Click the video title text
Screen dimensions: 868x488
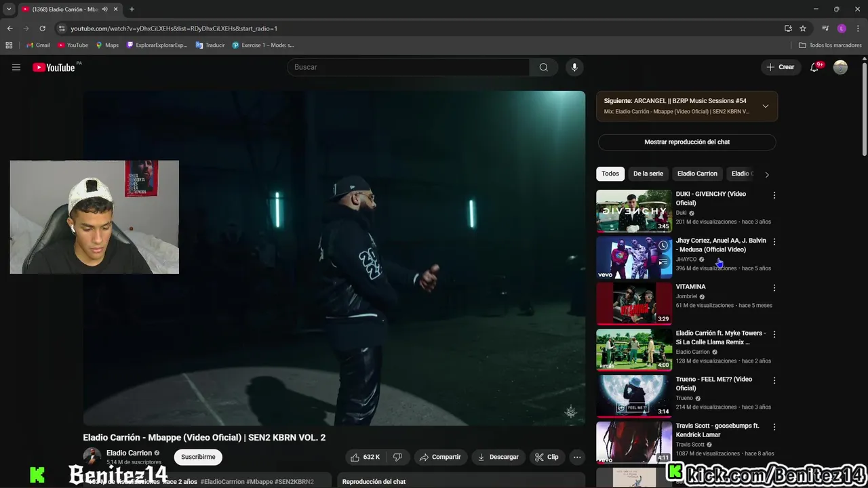click(x=204, y=437)
